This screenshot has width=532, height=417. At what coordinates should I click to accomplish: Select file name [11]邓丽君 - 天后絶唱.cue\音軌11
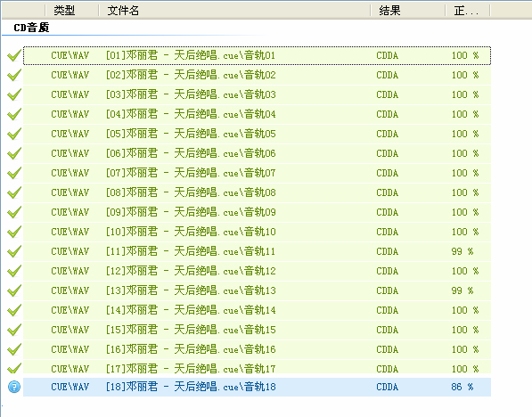click(x=191, y=252)
